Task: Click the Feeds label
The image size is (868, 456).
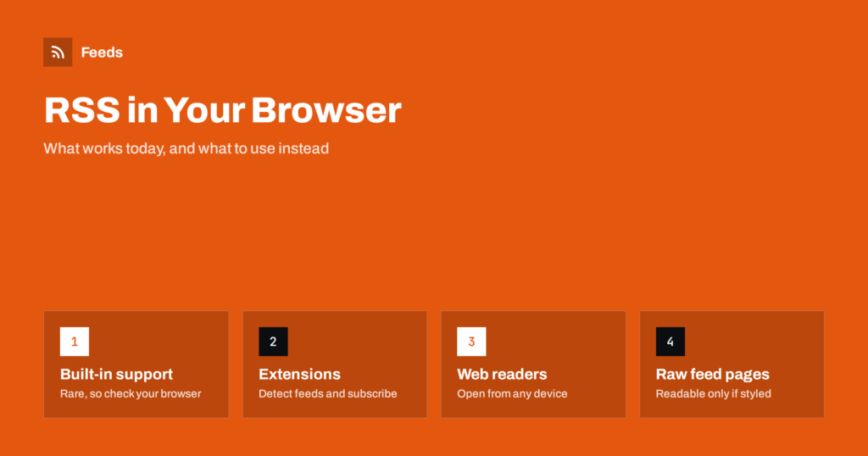Action: point(102,53)
